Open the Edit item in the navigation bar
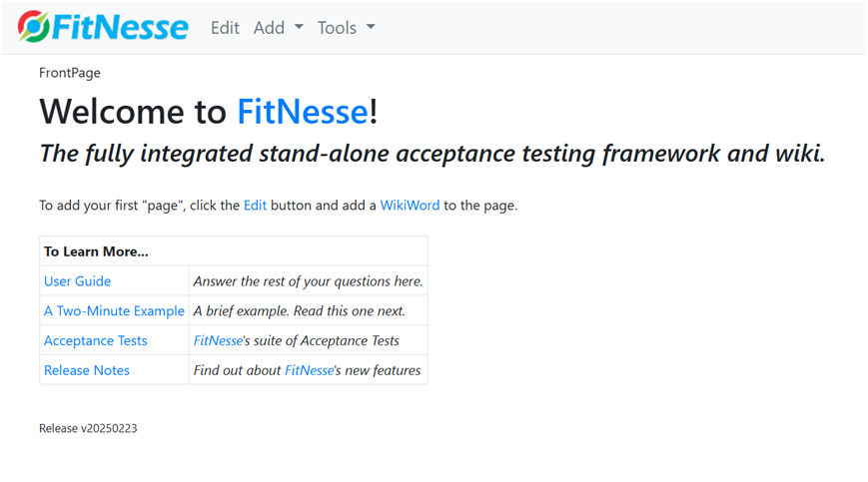Screen dimensions: 868x482 225,28
